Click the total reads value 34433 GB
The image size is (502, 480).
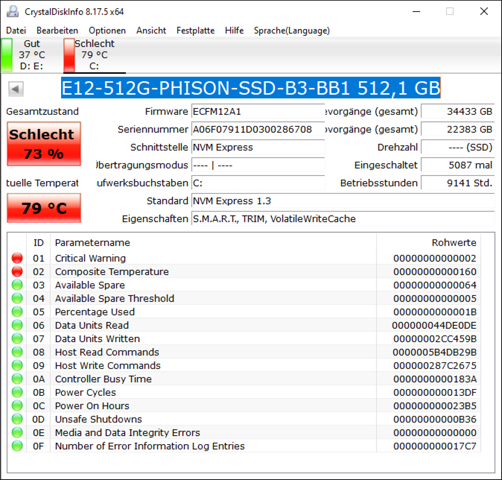tap(458, 111)
